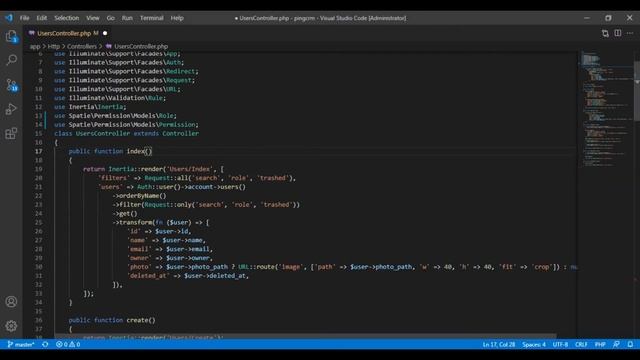The image size is (640, 360).
Task: Click 'Permission' import on line 14
Action: point(177,124)
